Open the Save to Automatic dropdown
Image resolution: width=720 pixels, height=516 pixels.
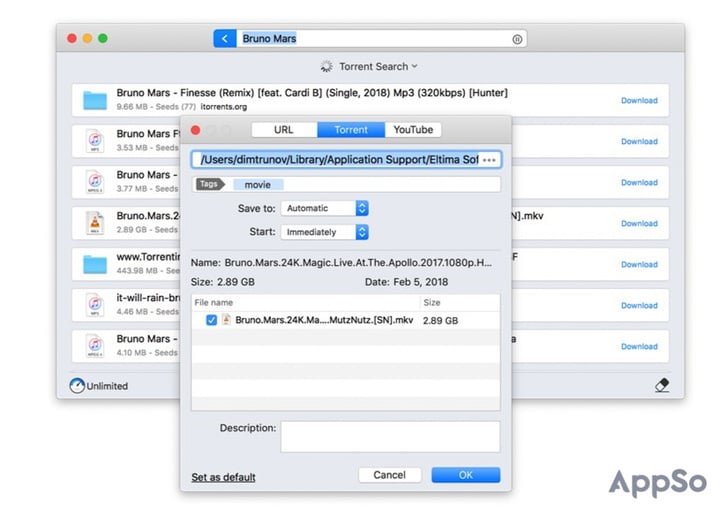tap(325, 208)
